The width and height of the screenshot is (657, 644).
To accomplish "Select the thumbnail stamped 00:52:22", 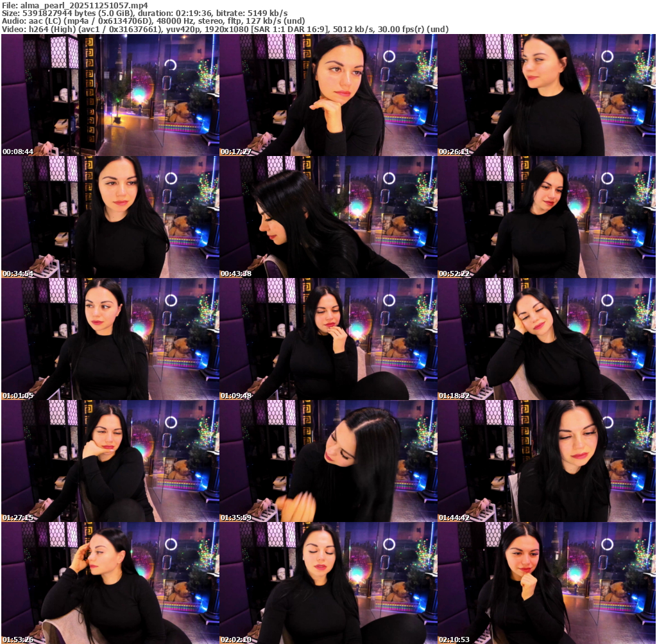I will [x=547, y=217].
